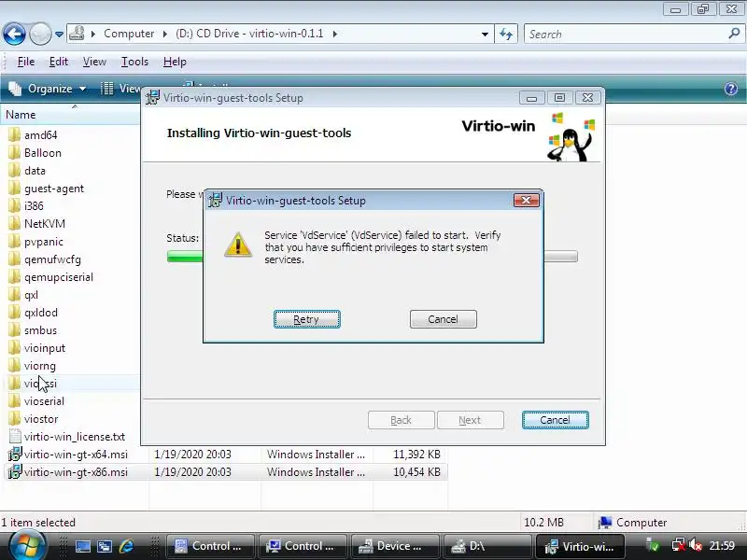This screenshot has height=560, width=747.
Task: Open the Tools menu
Action: [134, 62]
